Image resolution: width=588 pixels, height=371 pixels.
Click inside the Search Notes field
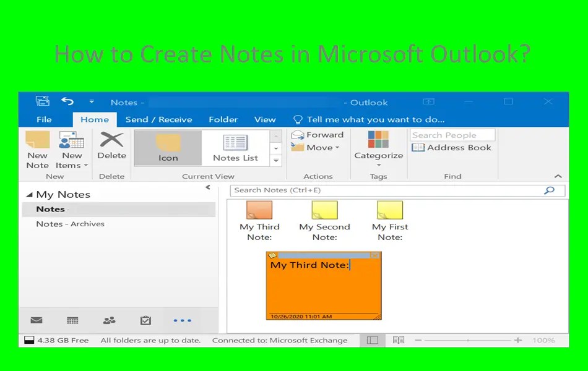(371, 190)
